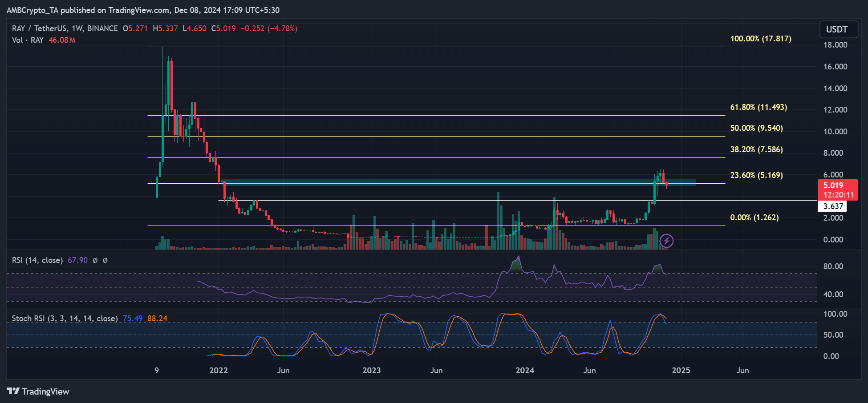Viewport: 868px width, 403px height.
Task: Click the 18.000 price axis label
Action: tap(836, 45)
